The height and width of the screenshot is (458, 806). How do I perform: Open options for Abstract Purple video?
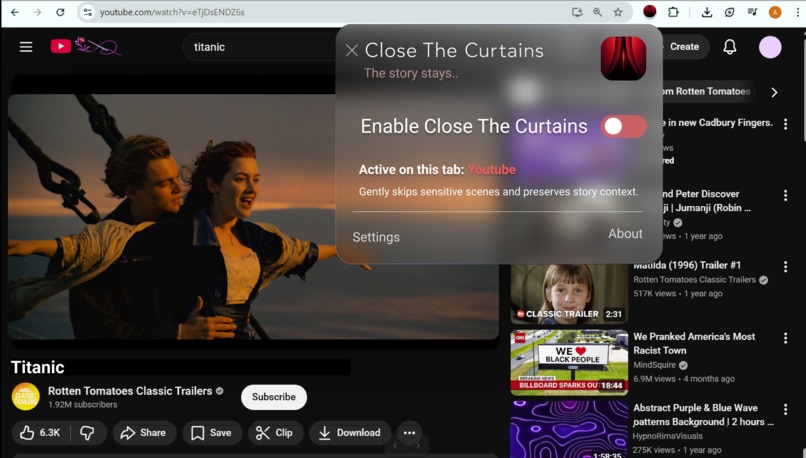pos(785,410)
